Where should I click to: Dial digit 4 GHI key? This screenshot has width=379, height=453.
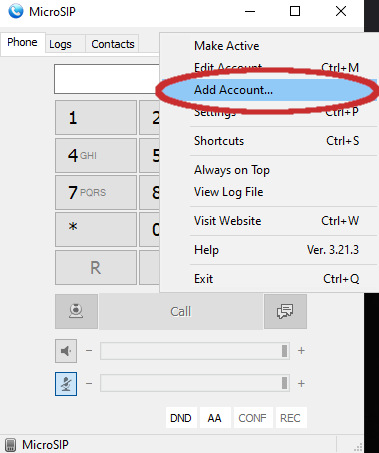pos(96,155)
